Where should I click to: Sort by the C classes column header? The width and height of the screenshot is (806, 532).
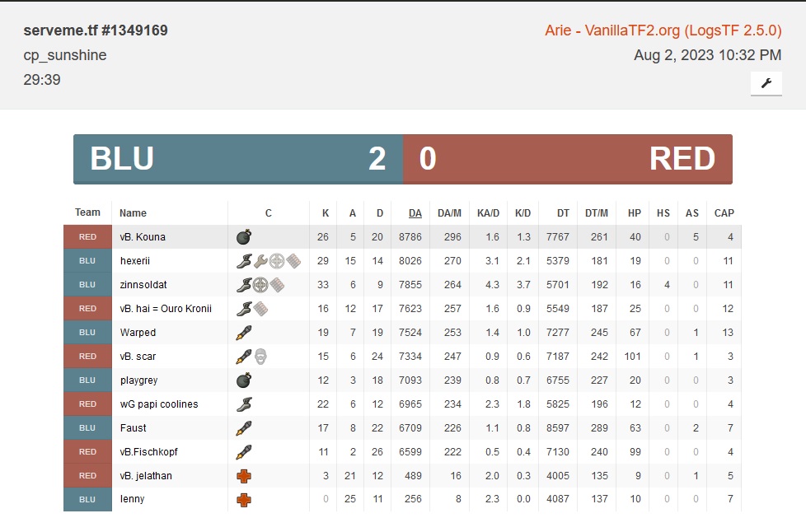[269, 213]
